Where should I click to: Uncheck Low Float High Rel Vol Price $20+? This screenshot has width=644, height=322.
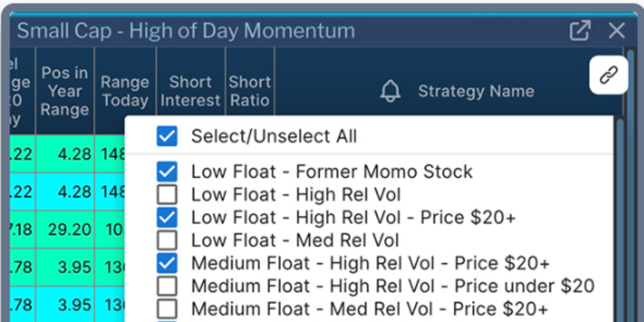point(167,217)
